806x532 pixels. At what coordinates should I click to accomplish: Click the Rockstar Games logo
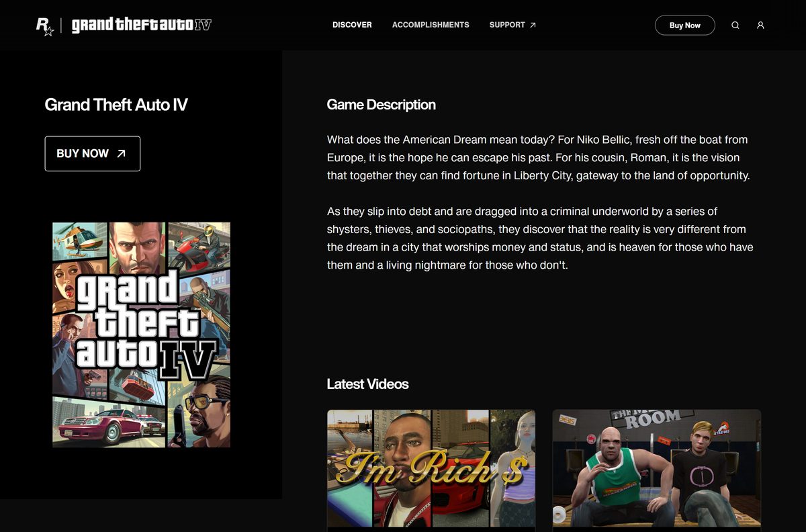pyautogui.click(x=45, y=26)
